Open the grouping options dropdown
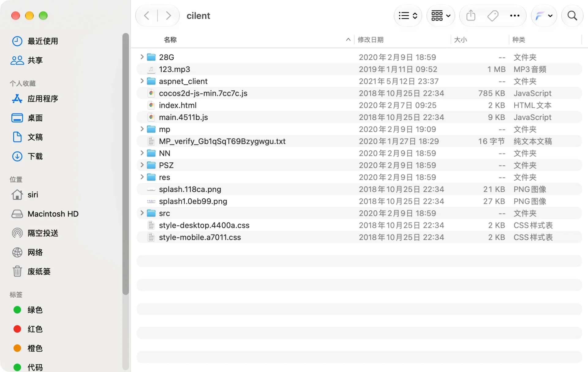Image resolution: width=588 pixels, height=372 pixels. pos(441,16)
